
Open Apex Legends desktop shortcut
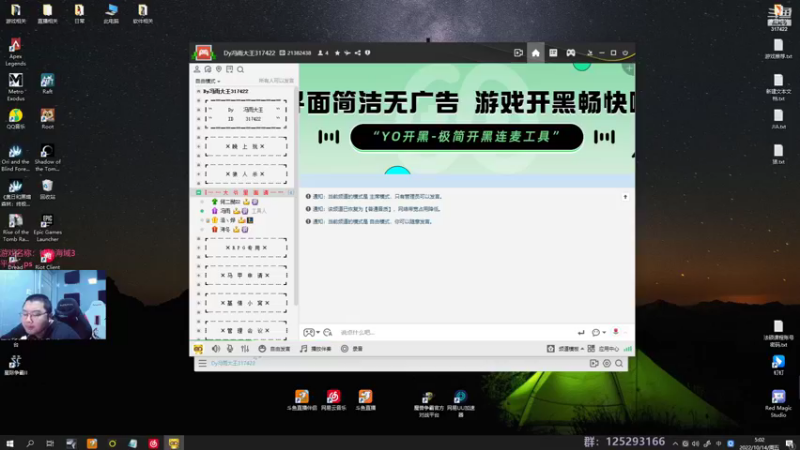15,52
